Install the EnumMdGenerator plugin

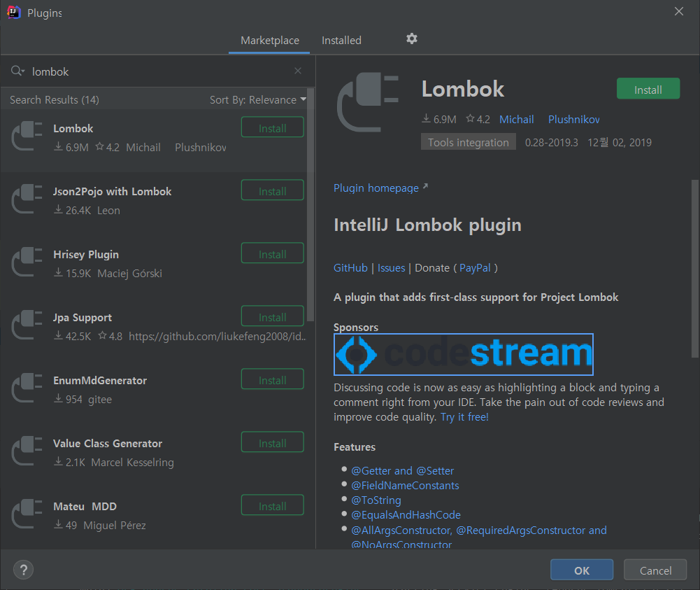tap(272, 380)
